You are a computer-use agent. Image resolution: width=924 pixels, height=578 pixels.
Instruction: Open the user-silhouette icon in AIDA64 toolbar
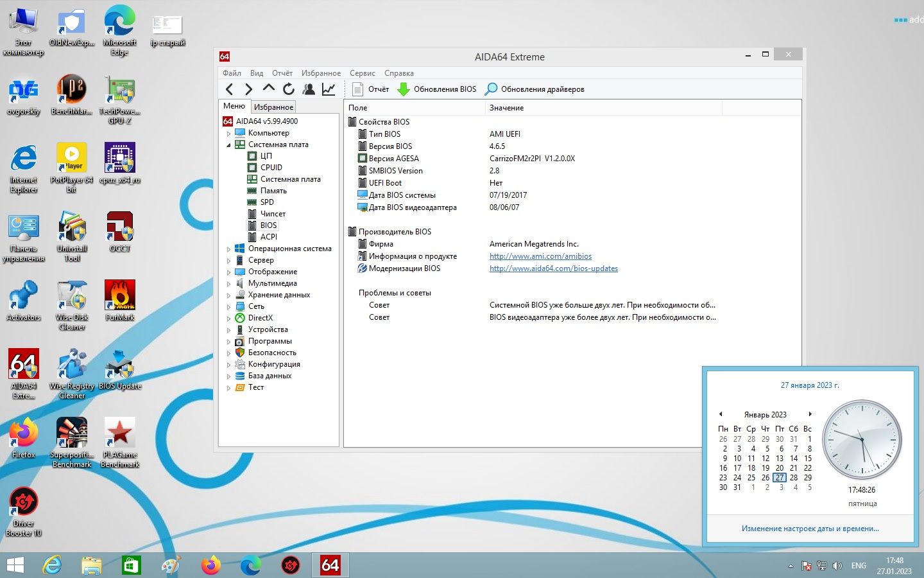(309, 89)
